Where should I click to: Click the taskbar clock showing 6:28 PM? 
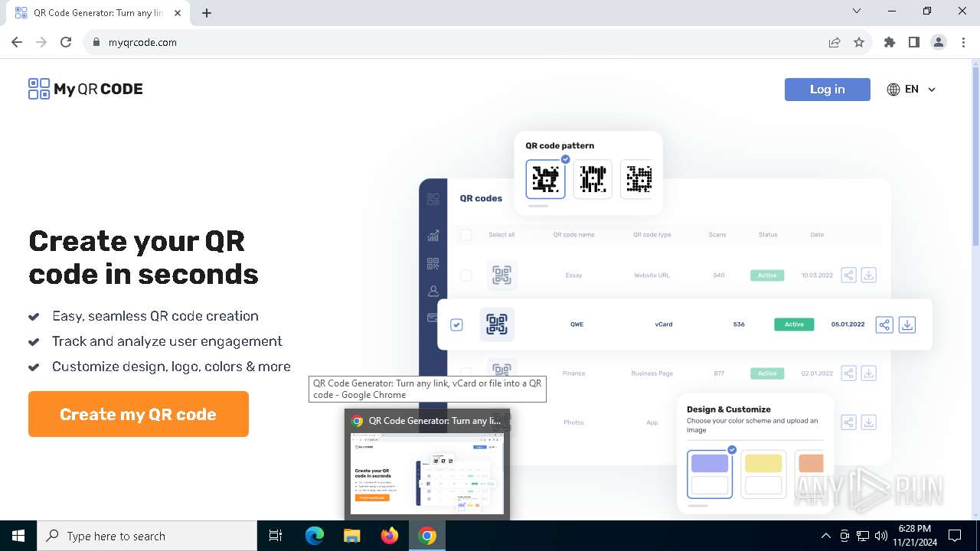click(915, 536)
